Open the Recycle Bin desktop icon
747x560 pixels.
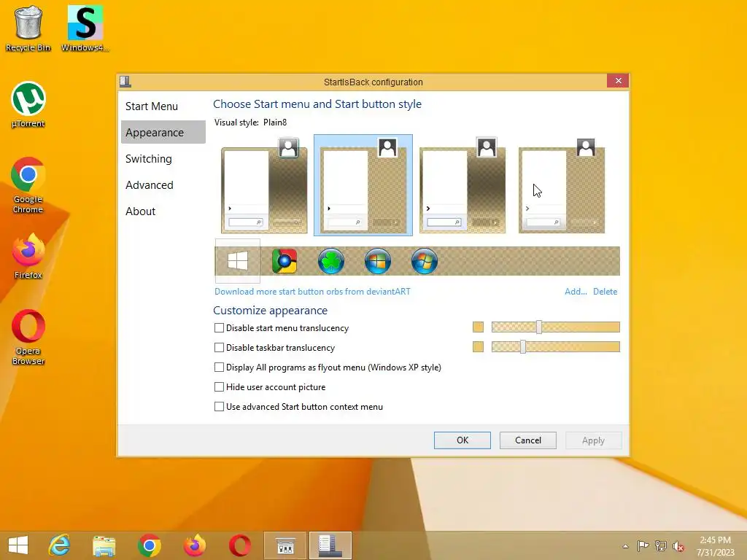(28, 28)
